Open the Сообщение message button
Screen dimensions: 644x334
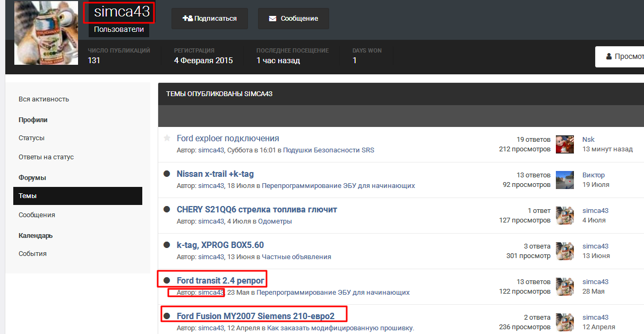[x=294, y=19]
